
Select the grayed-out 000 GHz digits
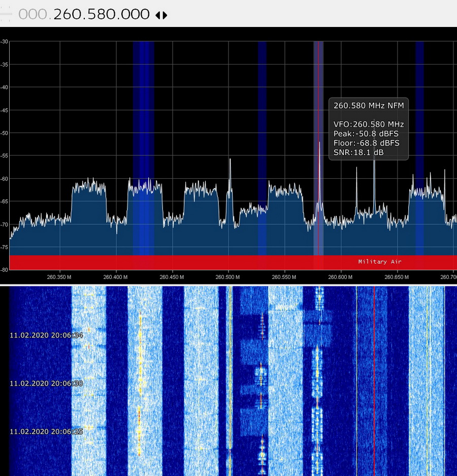tap(34, 14)
